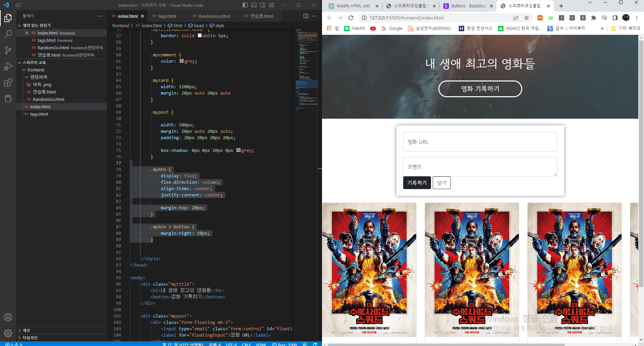Show hidden bookmarks with the chevron
The height and width of the screenshot is (346, 644).
pos(602,28)
